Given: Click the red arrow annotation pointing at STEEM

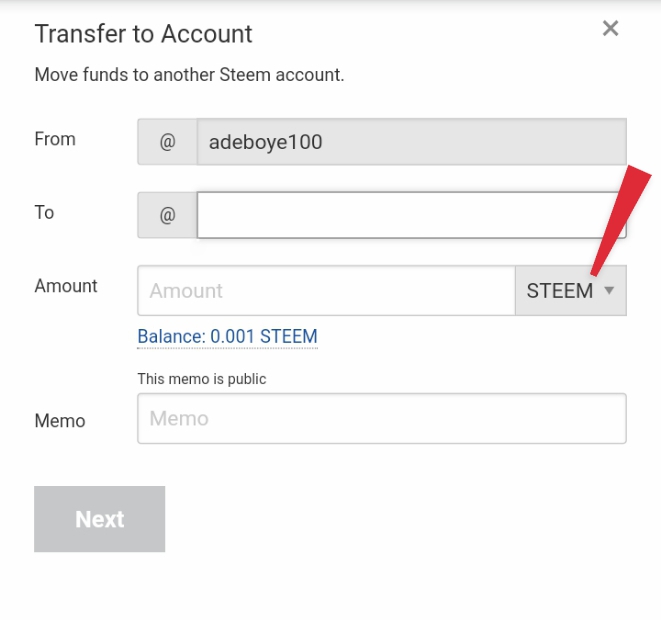Looking at the screenshot, I should click(621, 220).
